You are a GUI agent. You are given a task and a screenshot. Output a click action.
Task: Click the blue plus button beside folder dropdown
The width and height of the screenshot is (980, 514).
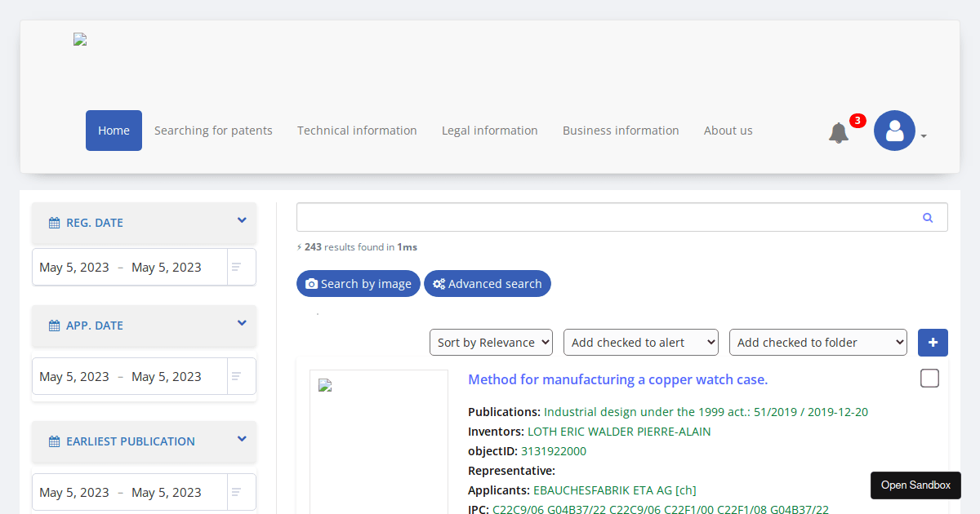click(933, 343)
